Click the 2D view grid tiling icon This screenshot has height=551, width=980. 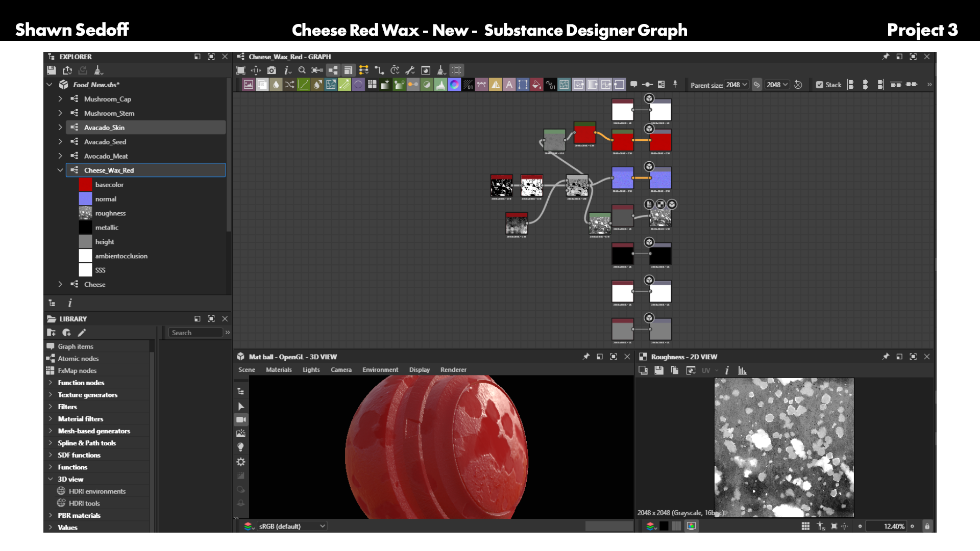point(805,526)
